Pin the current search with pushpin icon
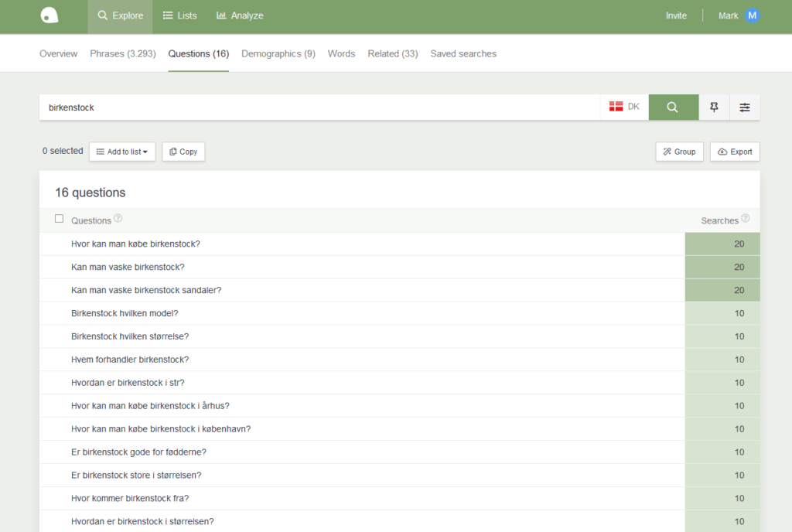 point(714,107)
